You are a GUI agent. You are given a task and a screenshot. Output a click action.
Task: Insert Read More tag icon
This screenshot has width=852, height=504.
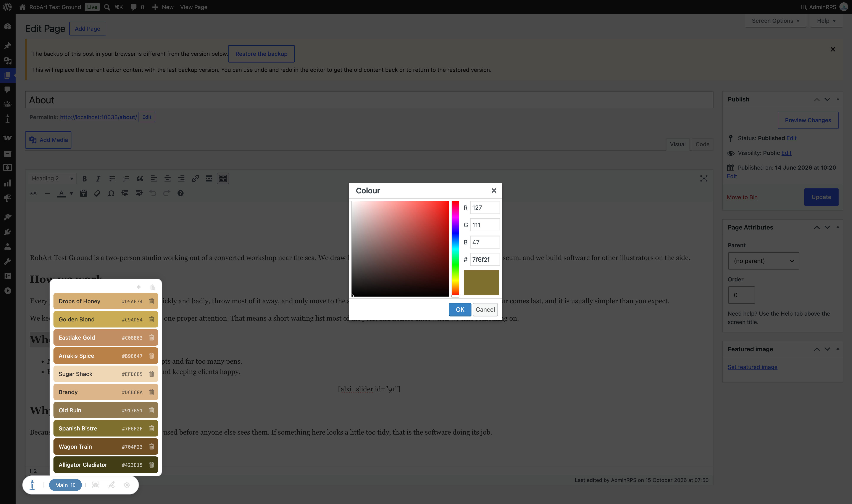[x=209, y=178]
